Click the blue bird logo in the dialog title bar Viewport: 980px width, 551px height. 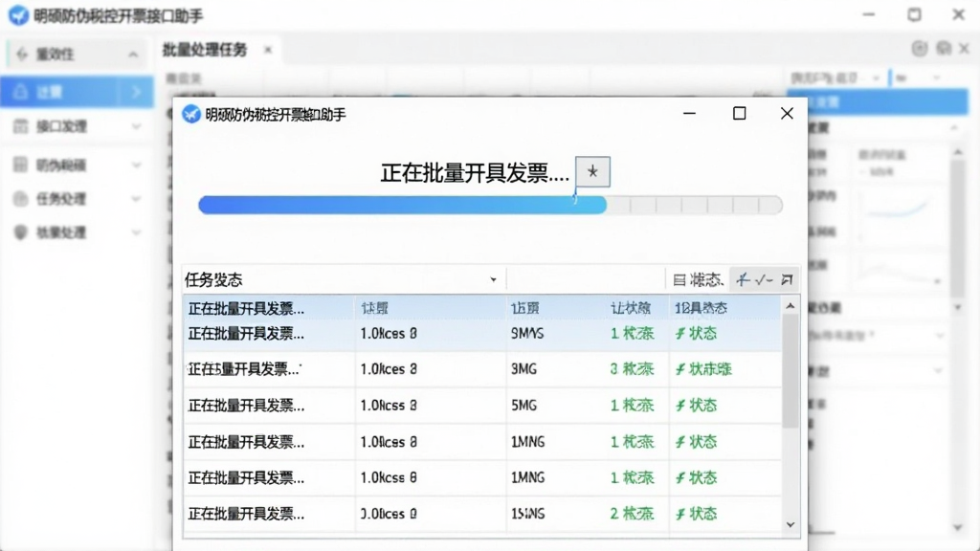(191, 115)
